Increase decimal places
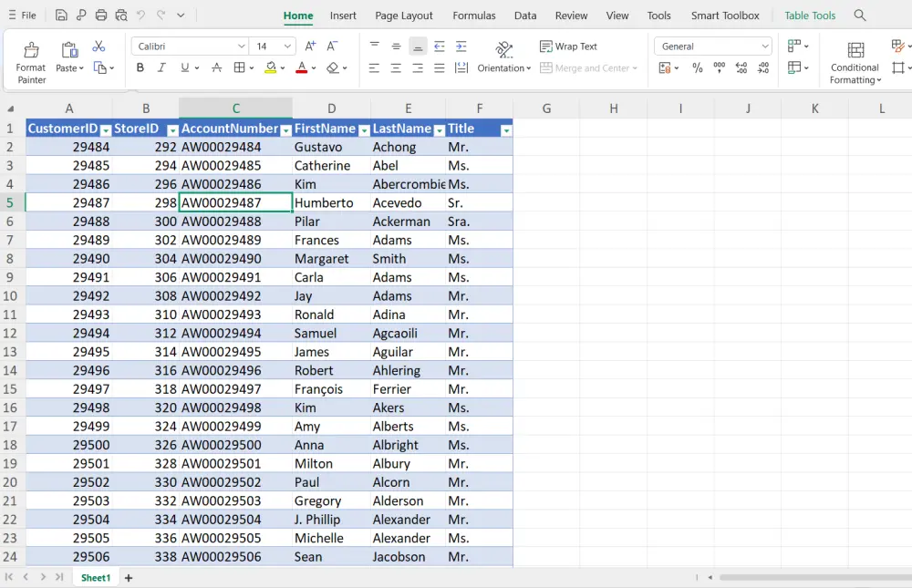Viewport: 912px width, 588px height. click(741, 68)
